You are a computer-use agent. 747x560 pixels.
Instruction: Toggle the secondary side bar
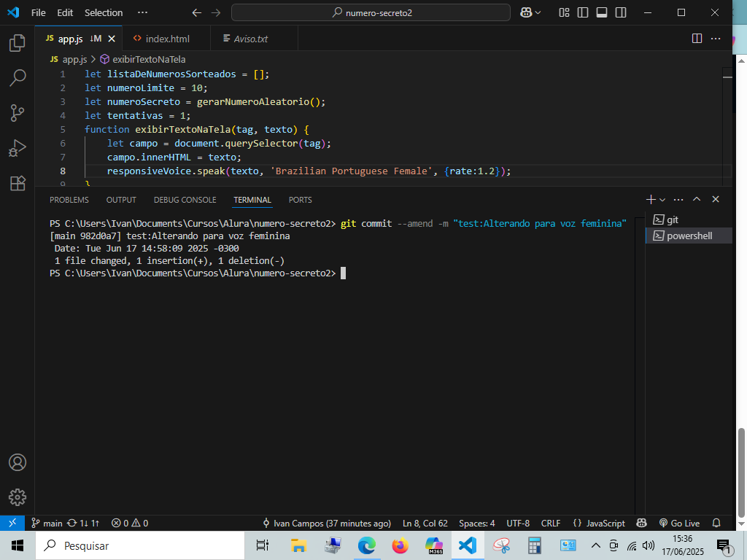coord(621,13)
